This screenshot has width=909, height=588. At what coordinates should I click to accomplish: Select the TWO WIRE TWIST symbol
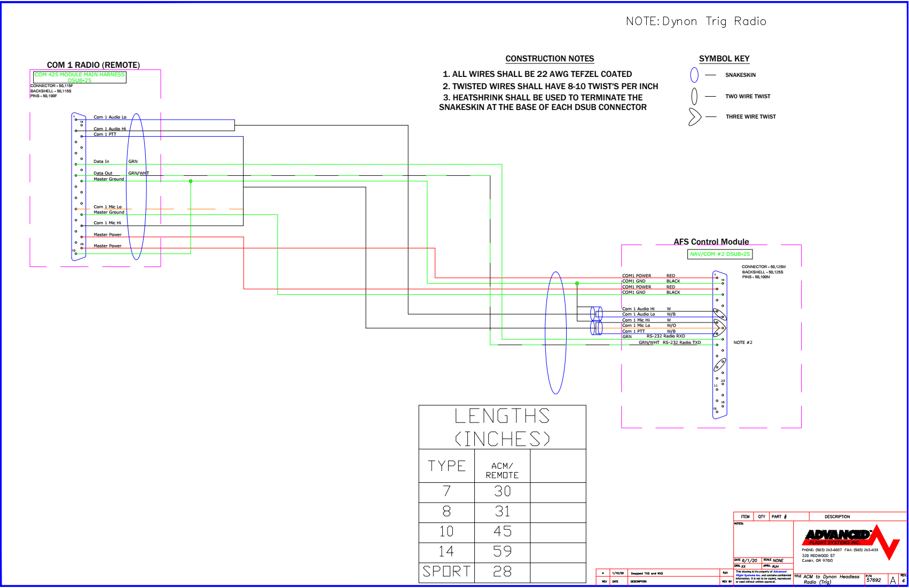(x=694, y=96)
